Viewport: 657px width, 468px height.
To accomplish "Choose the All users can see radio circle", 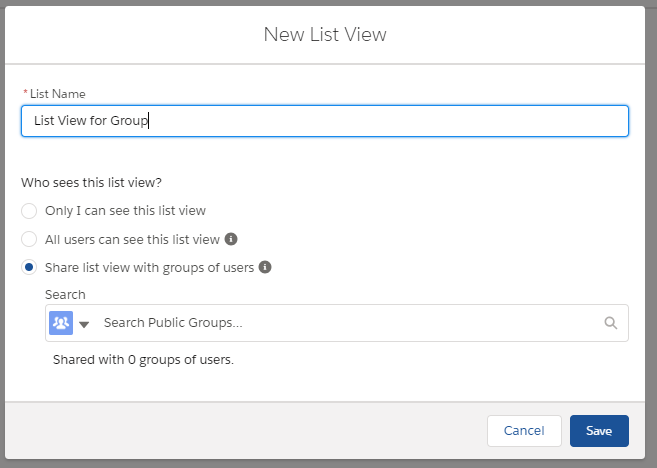I will [30, 239].
